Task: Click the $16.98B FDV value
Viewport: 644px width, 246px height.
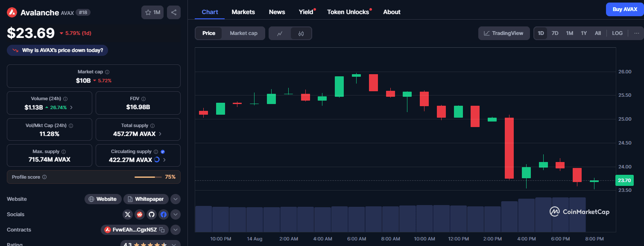Action: coord(138,107)
